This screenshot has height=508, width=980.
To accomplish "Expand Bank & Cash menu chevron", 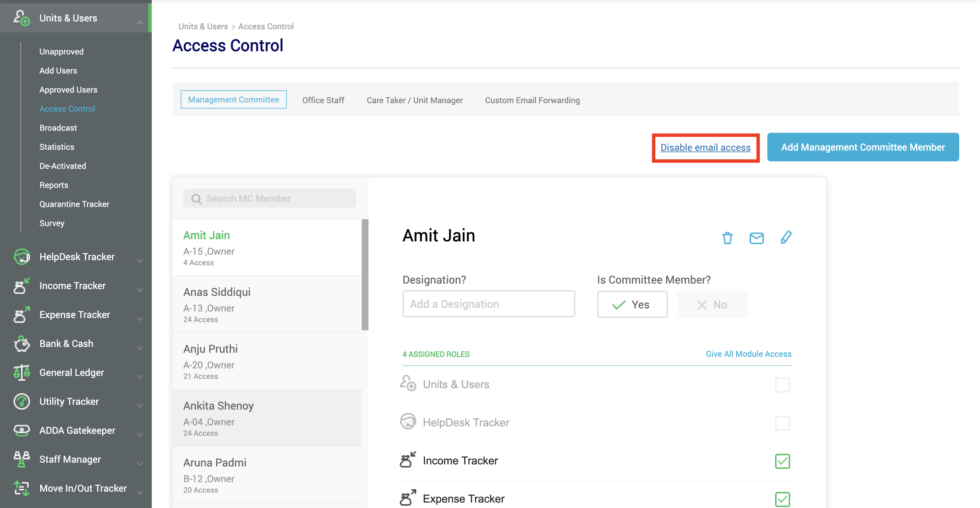I will click(x=140, y=348).
